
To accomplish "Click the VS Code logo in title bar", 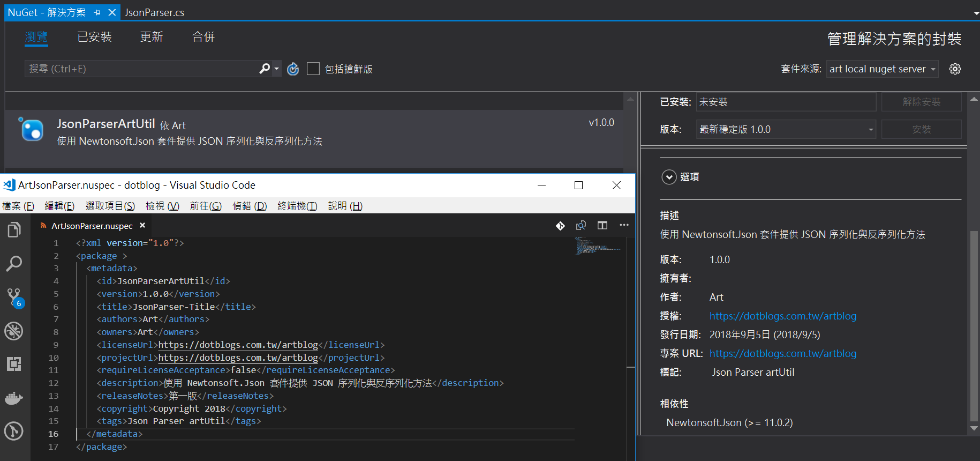I will click(x=9, y=185).
